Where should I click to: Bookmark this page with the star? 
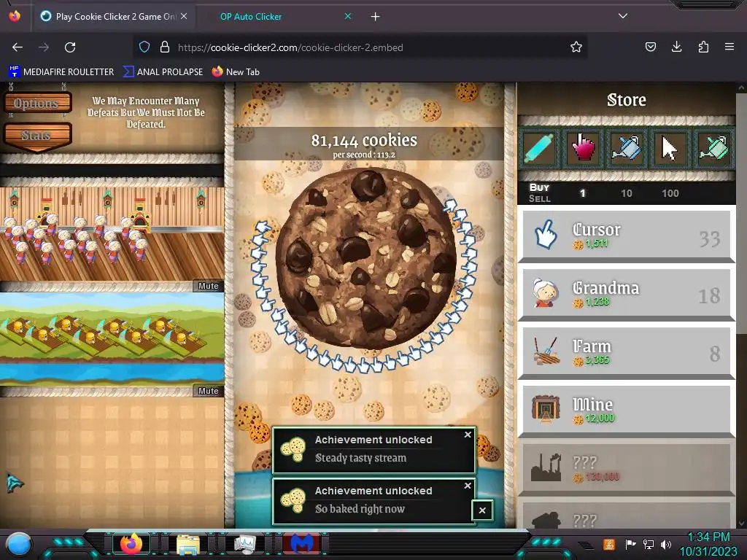tap(576, 47)
